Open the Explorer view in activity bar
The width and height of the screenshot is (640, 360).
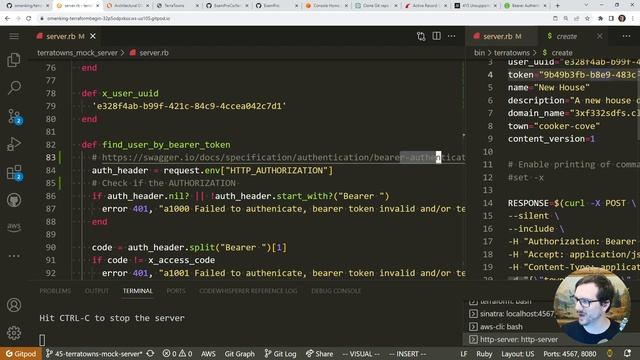tap(14, 60)
